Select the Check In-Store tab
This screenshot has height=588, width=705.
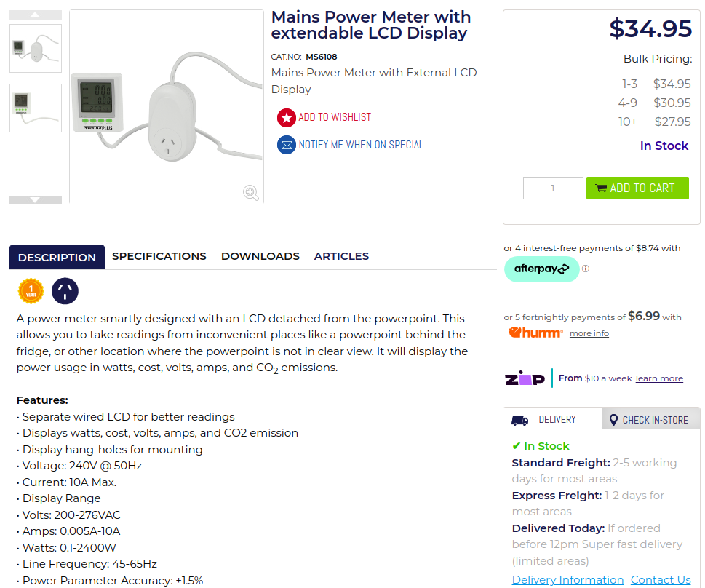pyautogui.click(x=648, y=420)
